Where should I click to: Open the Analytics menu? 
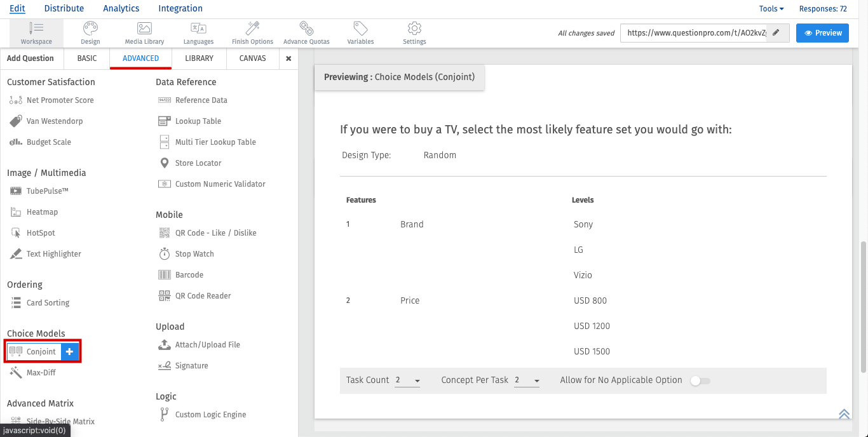click(121, 8)
